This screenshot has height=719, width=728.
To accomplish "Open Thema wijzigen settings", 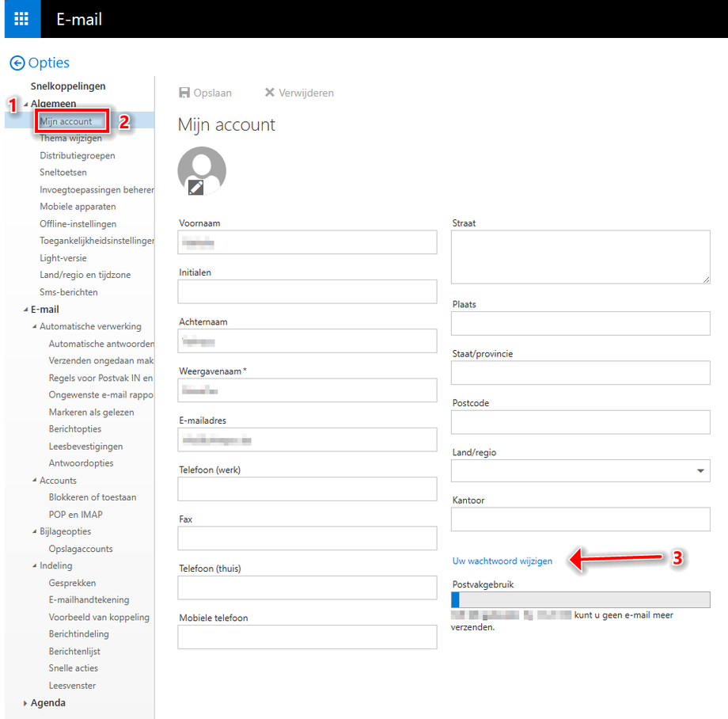I will [x=70, y=139].
